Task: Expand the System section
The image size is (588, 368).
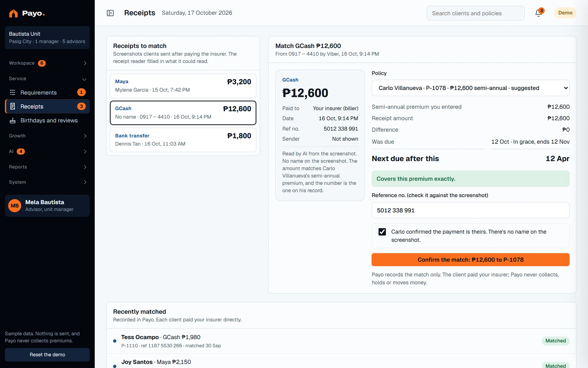Action: [47, 182]
